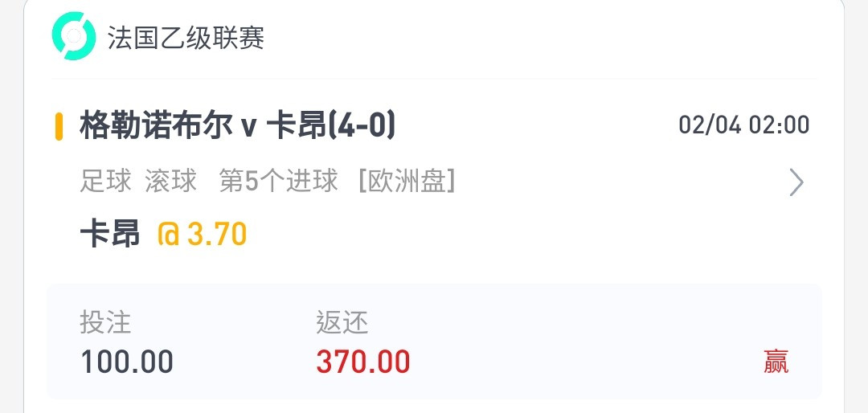The height and width of the screenshot is (413, 868).
Task: Click the match date 02/04 02:00
Action: coord(744,125)
